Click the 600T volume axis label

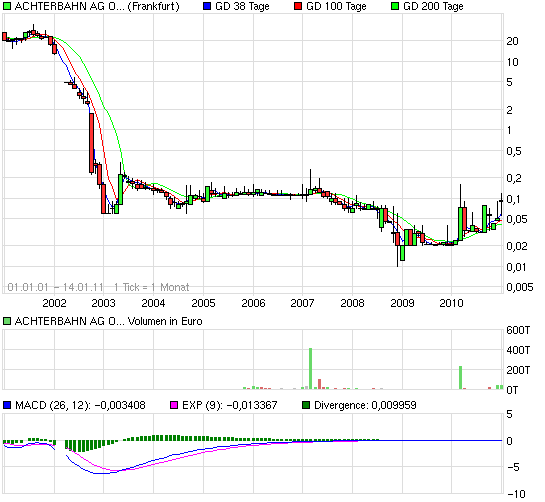518,330
